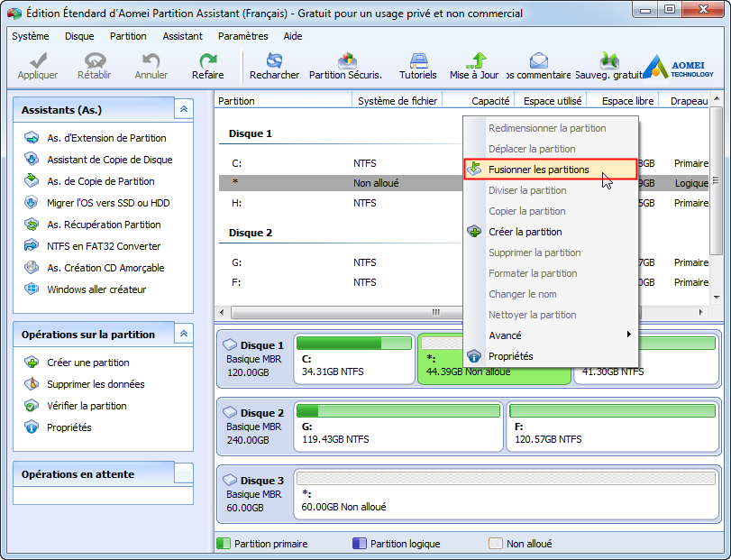Click Sauveg. gratuit toolbar icon

(x=609, y=60)
